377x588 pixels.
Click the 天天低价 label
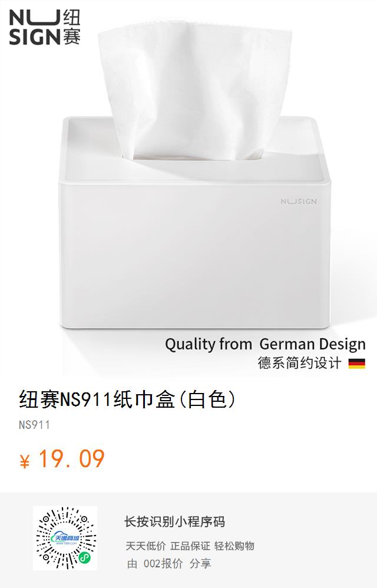145,546
